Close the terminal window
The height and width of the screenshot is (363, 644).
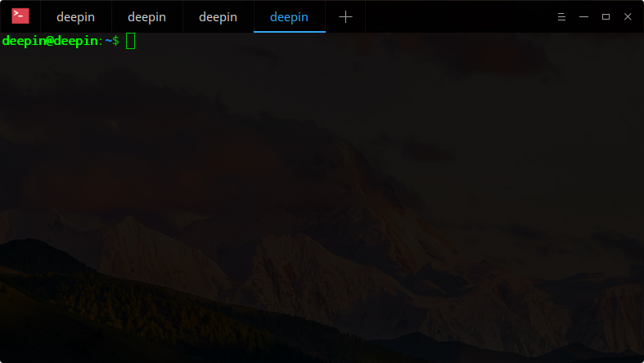[x=628, y=16]
